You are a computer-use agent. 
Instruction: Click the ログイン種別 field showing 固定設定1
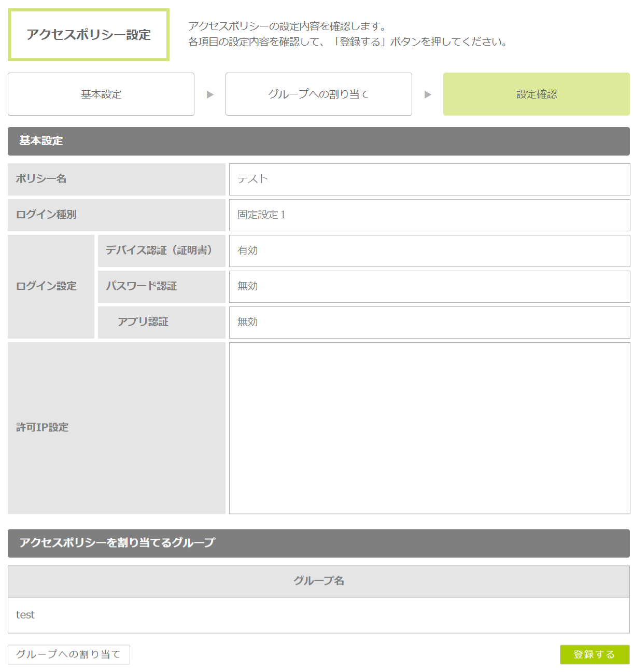[429, 215]
